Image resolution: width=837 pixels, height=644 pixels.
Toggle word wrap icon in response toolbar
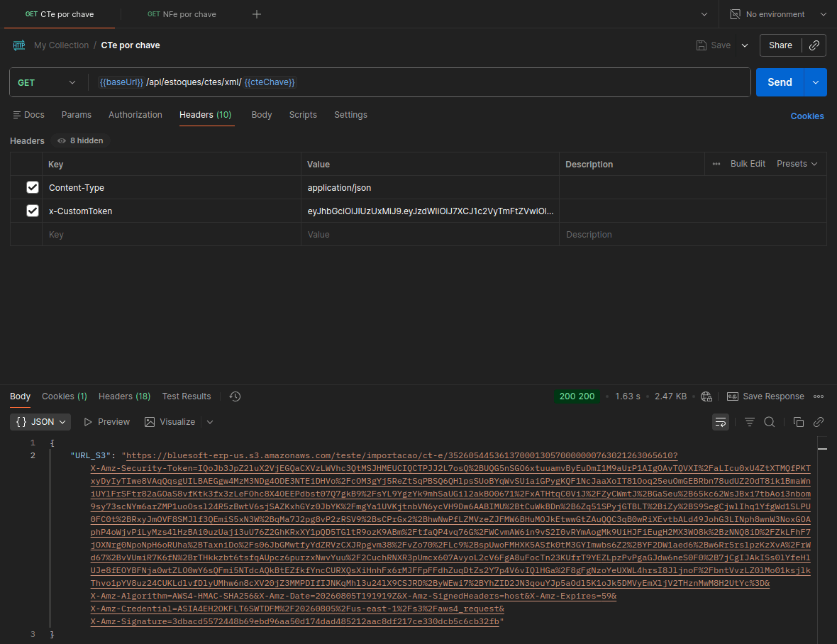tap(721, 422)
